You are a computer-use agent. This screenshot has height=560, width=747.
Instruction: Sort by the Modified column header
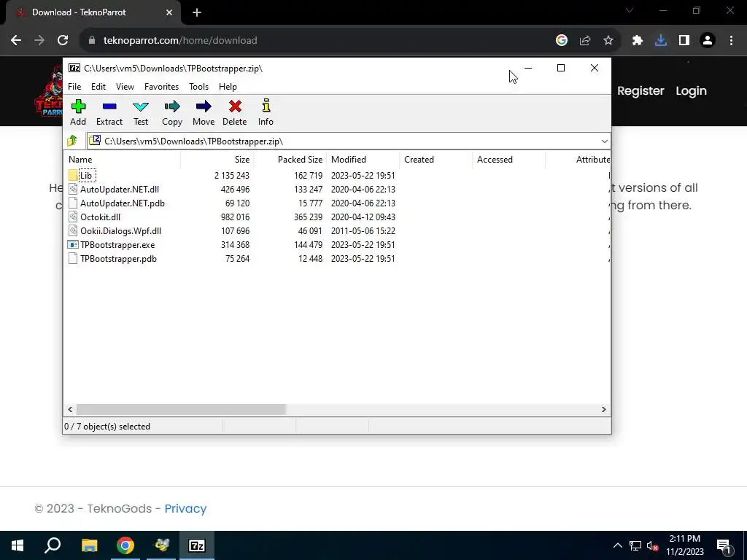[x=363, y=160]
